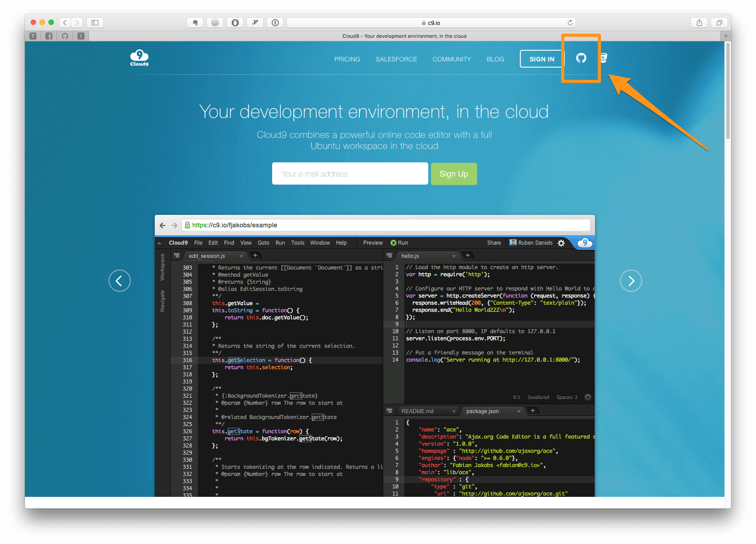Click the Bitbucket icon in site header

tap(603, 58)
